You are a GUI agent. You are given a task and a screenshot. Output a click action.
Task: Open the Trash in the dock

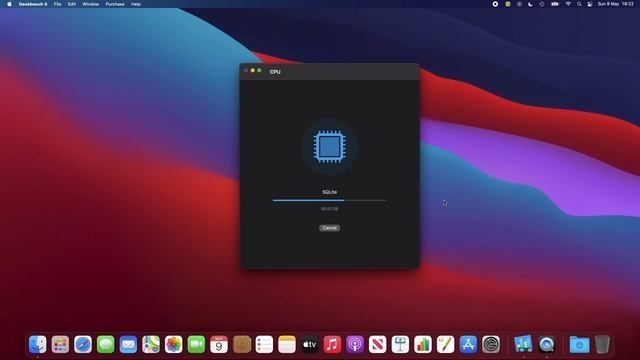(602, 344)
